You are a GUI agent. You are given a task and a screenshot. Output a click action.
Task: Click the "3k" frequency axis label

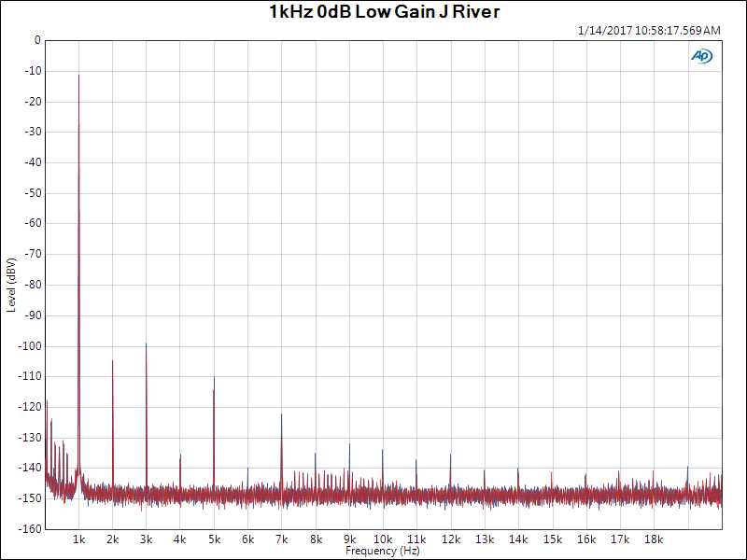coord(147,539)
